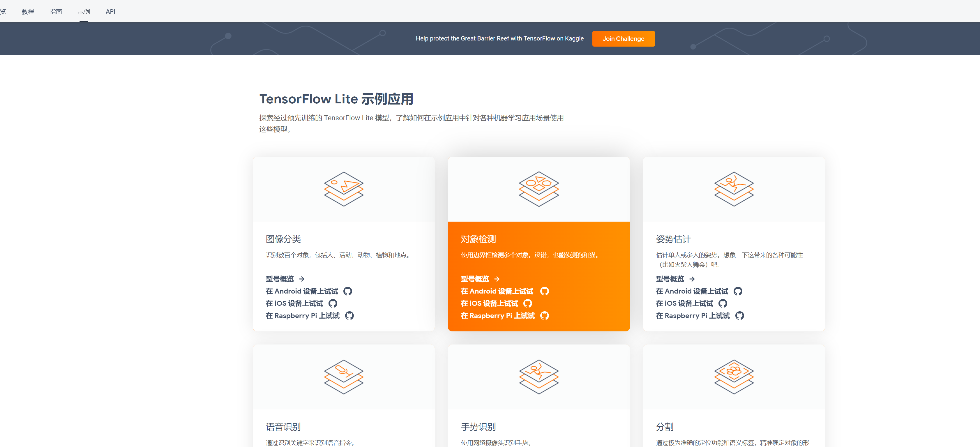
Task: Open the API tab
Action: coord(110,11)
